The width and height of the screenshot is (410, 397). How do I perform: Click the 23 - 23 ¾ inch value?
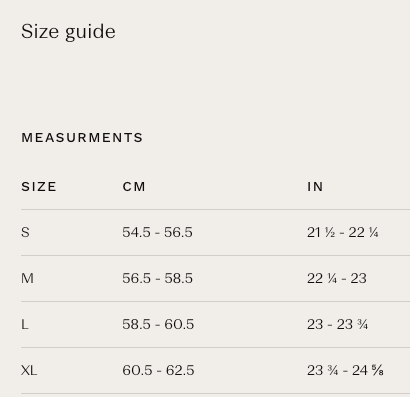pyautogui.click(x=337, y=324)
